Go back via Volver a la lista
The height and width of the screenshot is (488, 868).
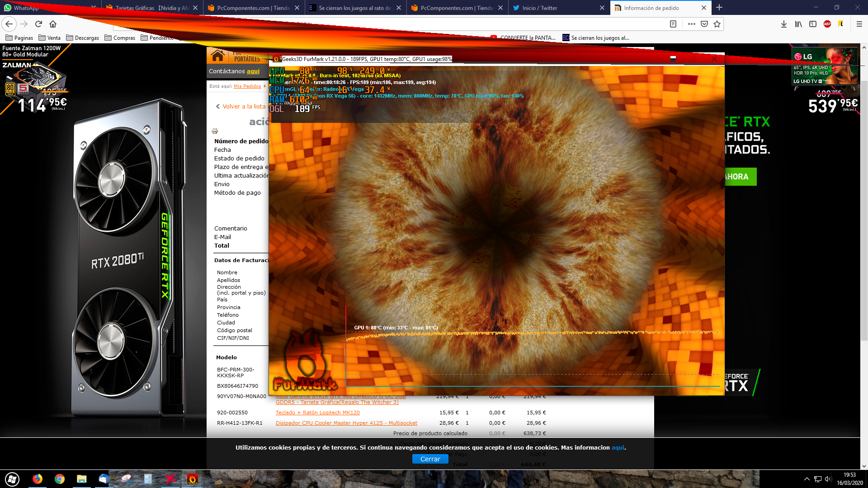(241, 107)
